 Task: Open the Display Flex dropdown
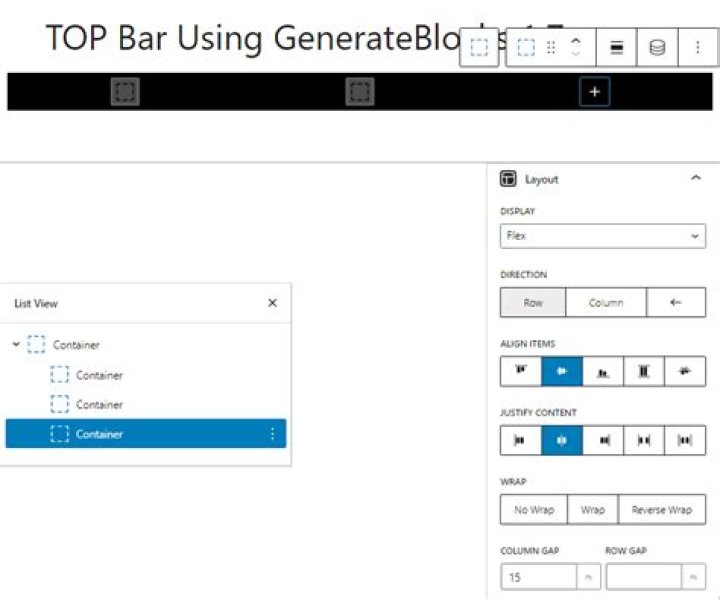click(602, 236)
